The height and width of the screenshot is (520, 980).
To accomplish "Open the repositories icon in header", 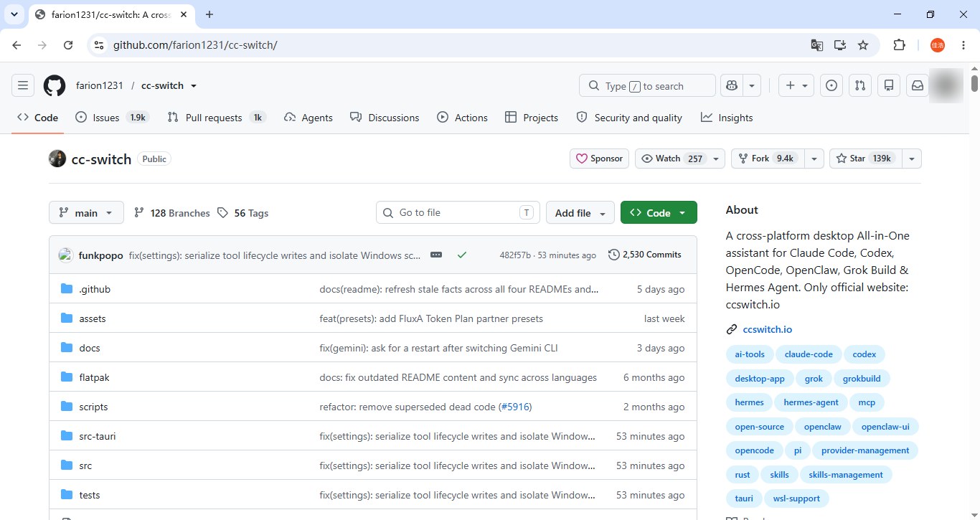I will [x=889, y=85].
